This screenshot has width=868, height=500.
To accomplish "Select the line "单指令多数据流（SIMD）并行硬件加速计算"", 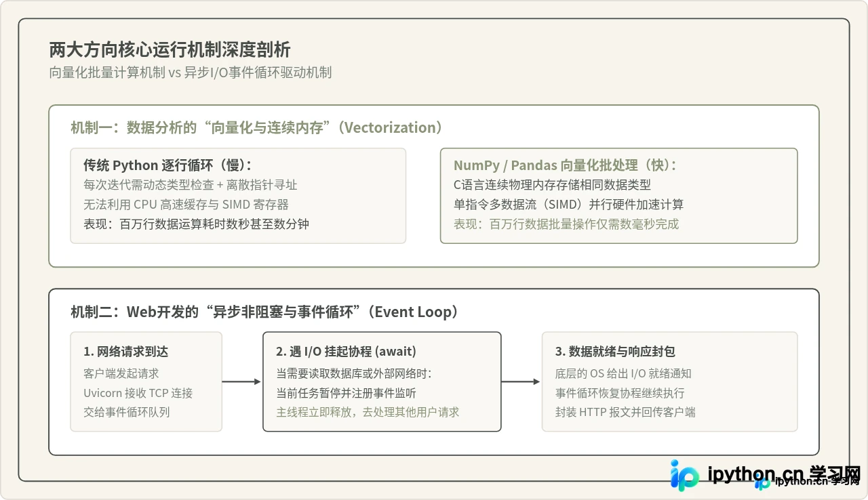I will pos(569,205).
